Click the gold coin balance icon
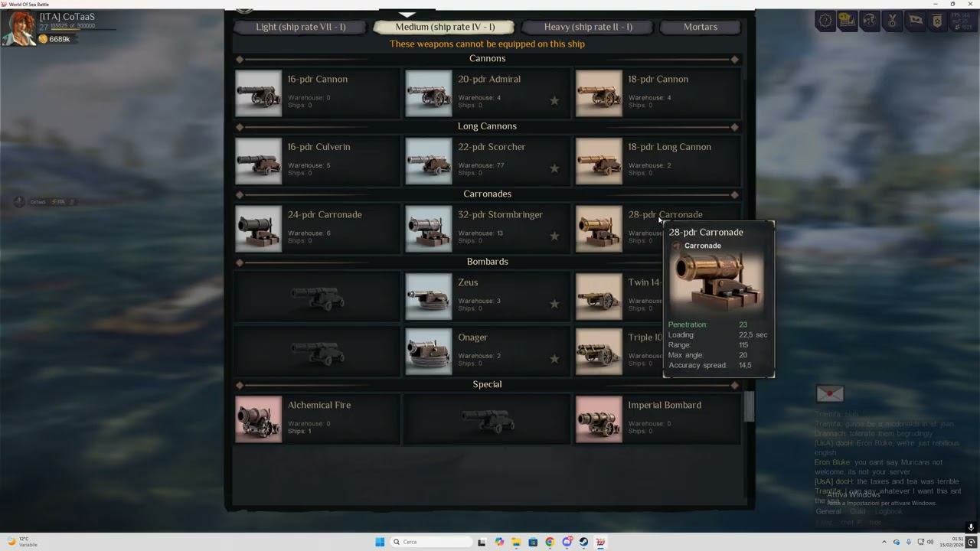The image size is (980, 551). click(x=43, y=39)
